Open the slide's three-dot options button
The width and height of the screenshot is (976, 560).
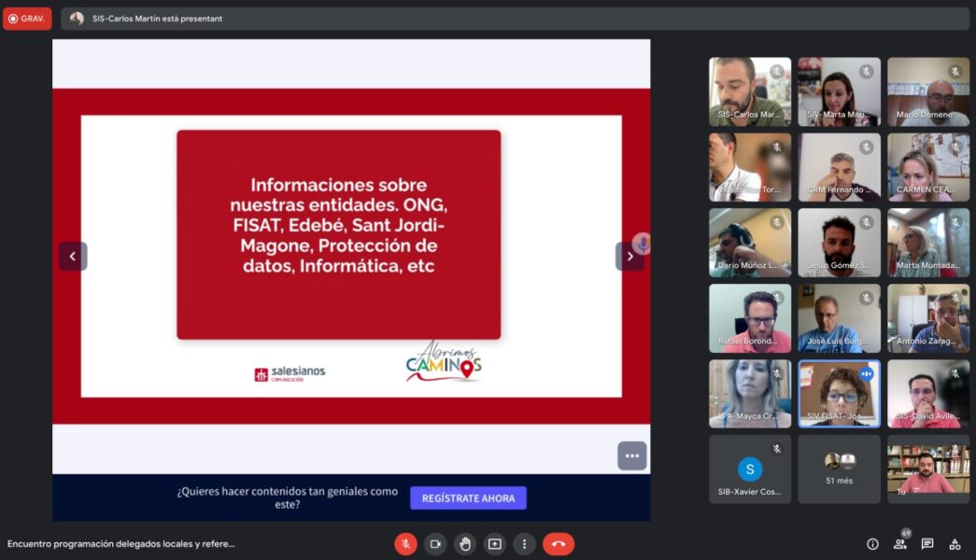pyautogui.click(x=631, y=456)
